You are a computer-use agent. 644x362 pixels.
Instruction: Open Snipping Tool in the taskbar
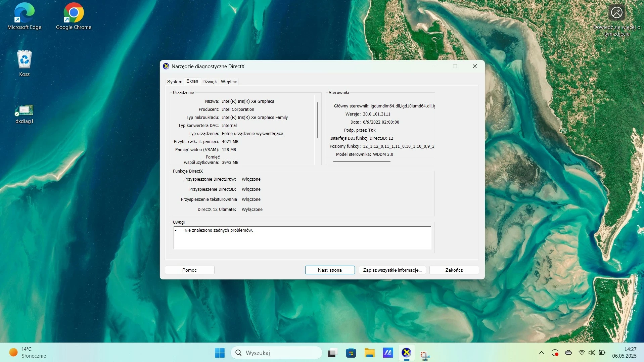425,355
